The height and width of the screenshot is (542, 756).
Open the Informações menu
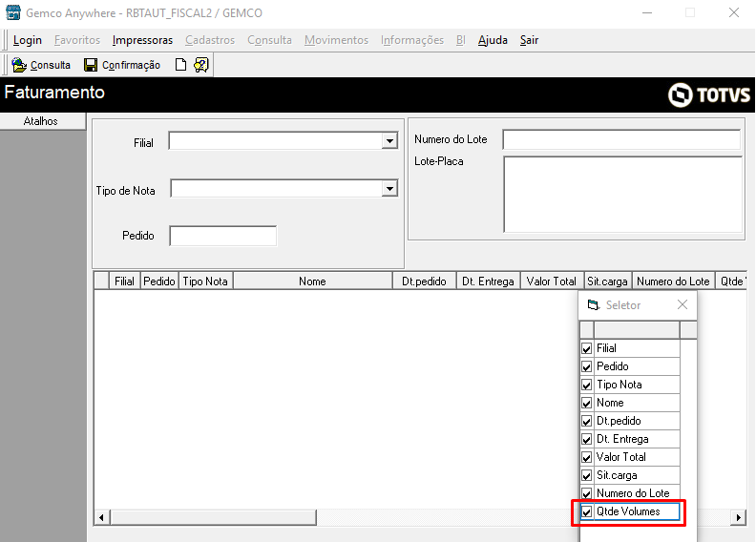click(412, 40)
